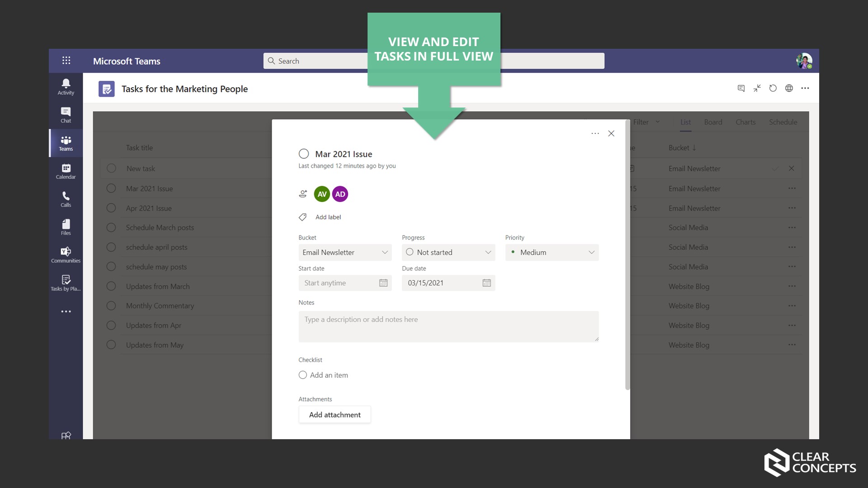Sort by Bucket column header

682,148
